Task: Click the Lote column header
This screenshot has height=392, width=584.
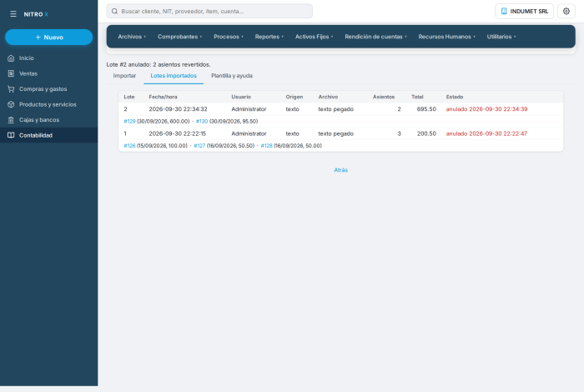Action: click(129, 97)
